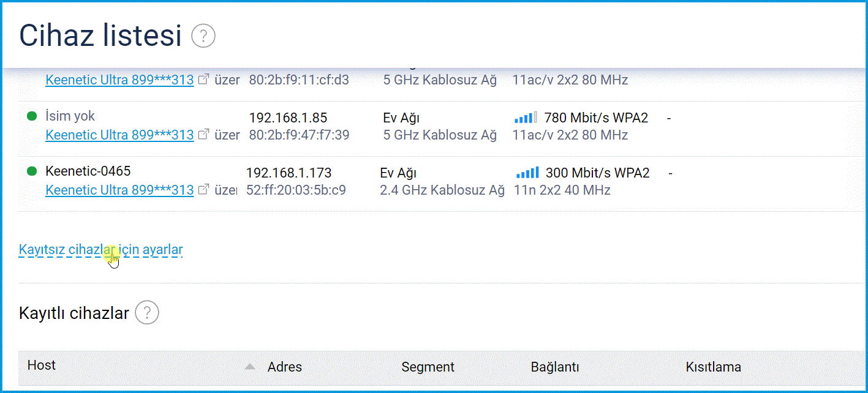868x393 pixels.
Task: Open help icon next to Kayıtlı cihazlar
Action: click(x=147, y=313)
